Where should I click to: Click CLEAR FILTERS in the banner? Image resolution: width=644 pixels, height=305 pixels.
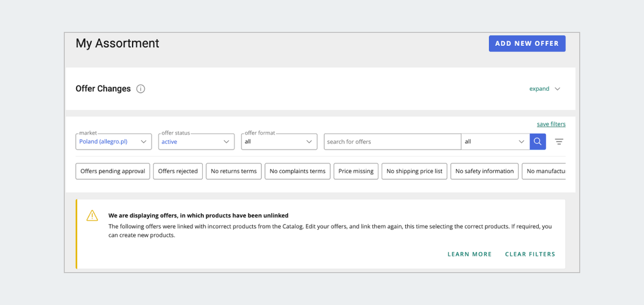coord(530,254)
